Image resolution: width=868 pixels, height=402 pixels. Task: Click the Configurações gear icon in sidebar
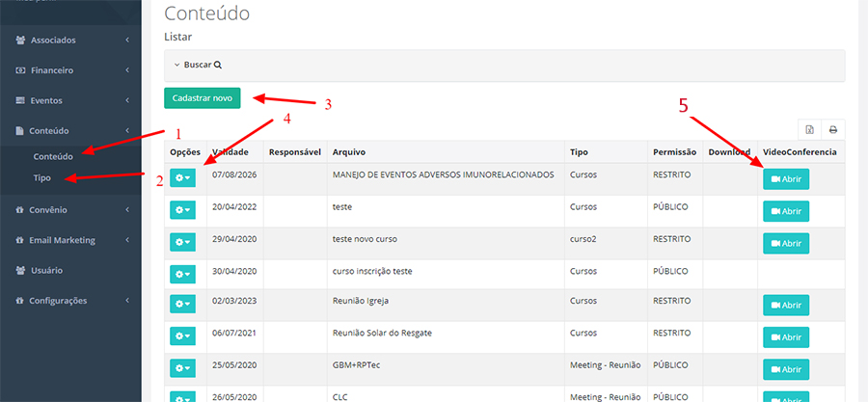pyautogui.click(x=21, y=301)
